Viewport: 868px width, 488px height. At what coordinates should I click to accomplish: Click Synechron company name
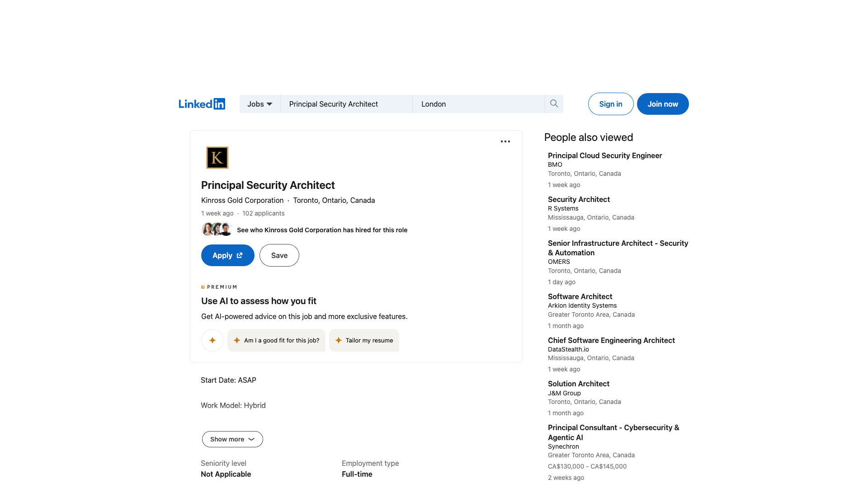click(563, 446)
